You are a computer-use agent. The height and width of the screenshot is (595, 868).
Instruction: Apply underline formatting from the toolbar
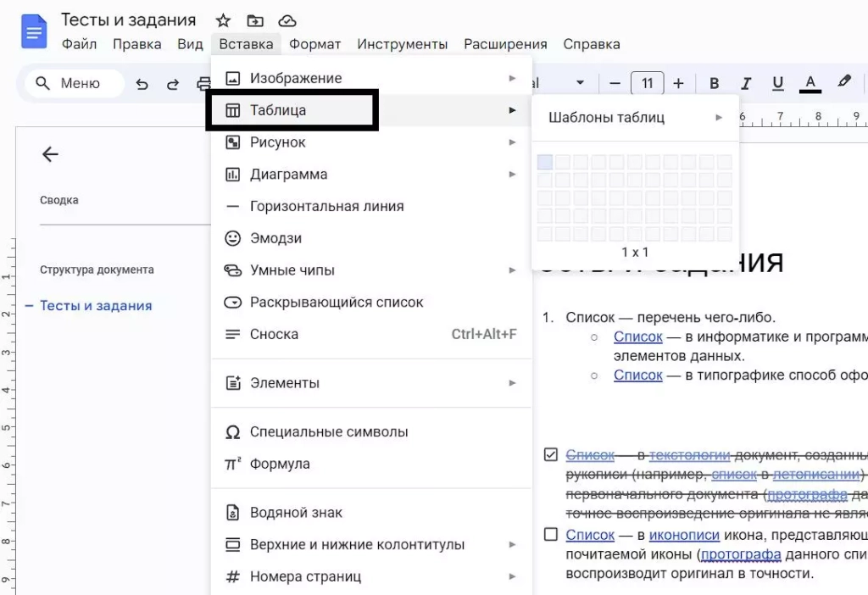777,83
